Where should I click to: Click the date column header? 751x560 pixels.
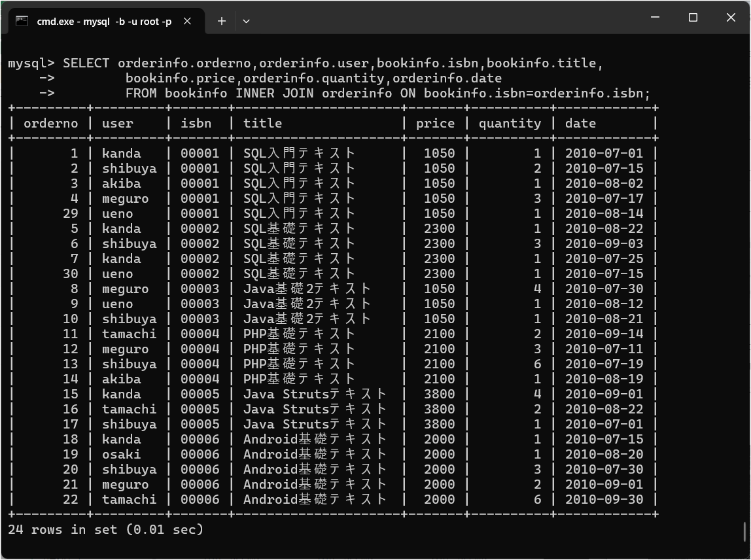pos(580,123)
